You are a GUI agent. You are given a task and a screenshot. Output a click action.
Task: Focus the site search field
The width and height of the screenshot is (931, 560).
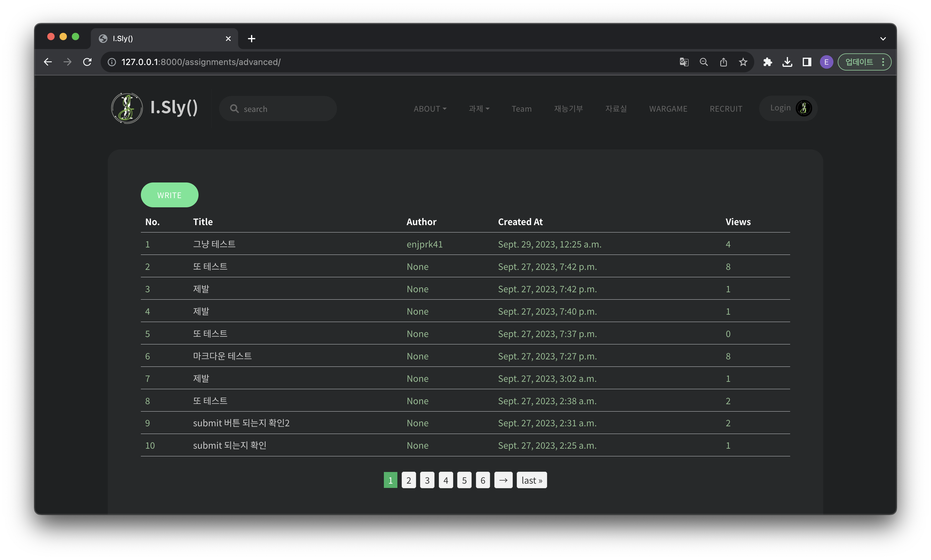click(x=278, y=109)
